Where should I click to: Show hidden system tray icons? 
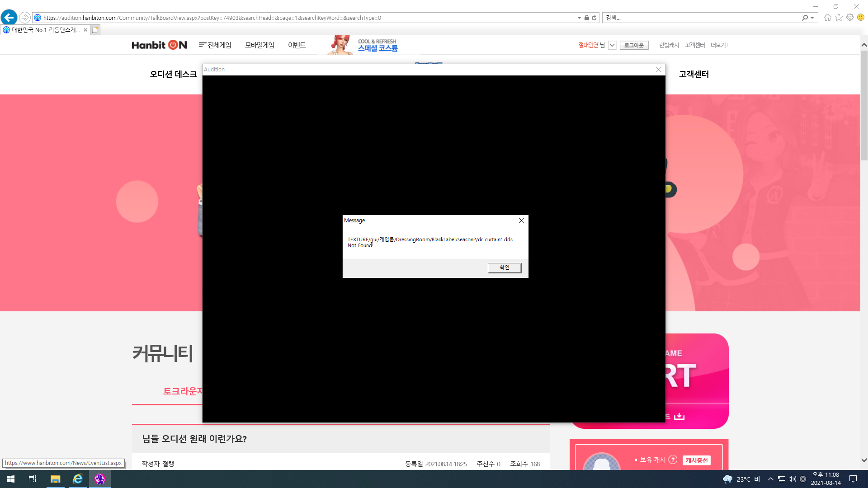coord(771,479)
